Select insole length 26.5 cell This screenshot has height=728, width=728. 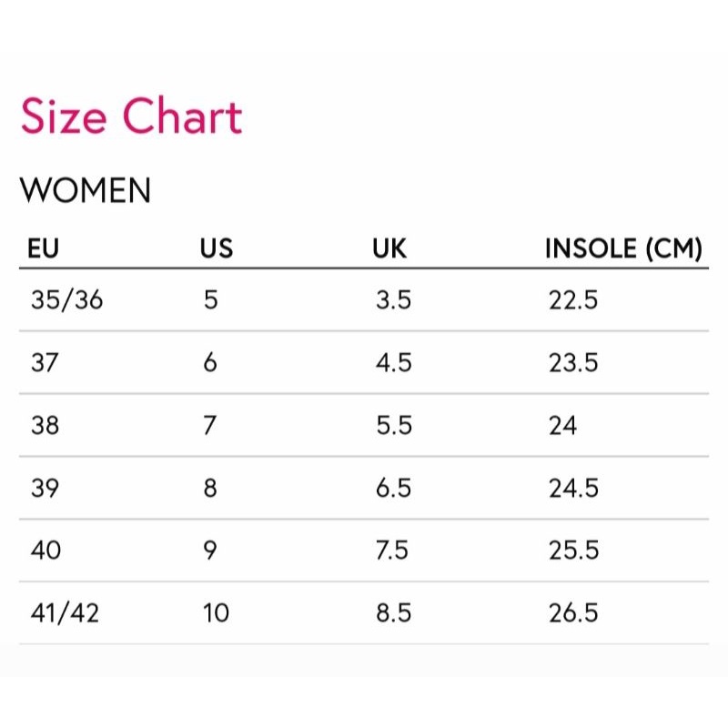[x=572, y=613]
